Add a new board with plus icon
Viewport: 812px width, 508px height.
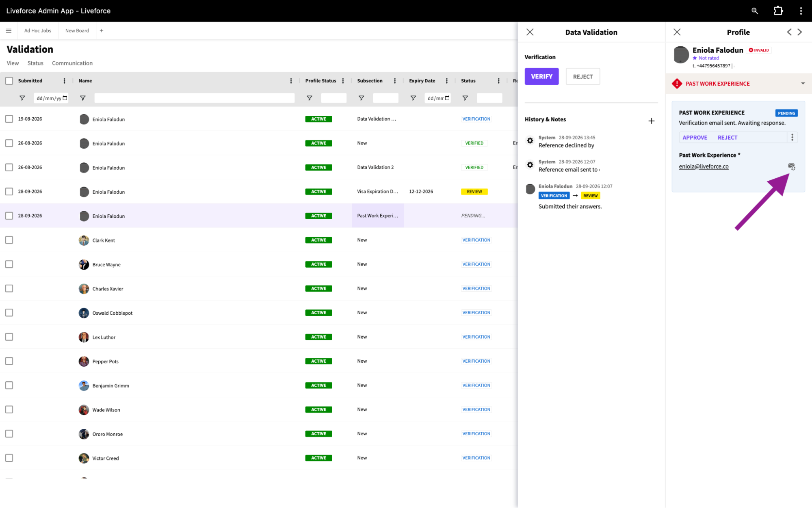[102, 30]
